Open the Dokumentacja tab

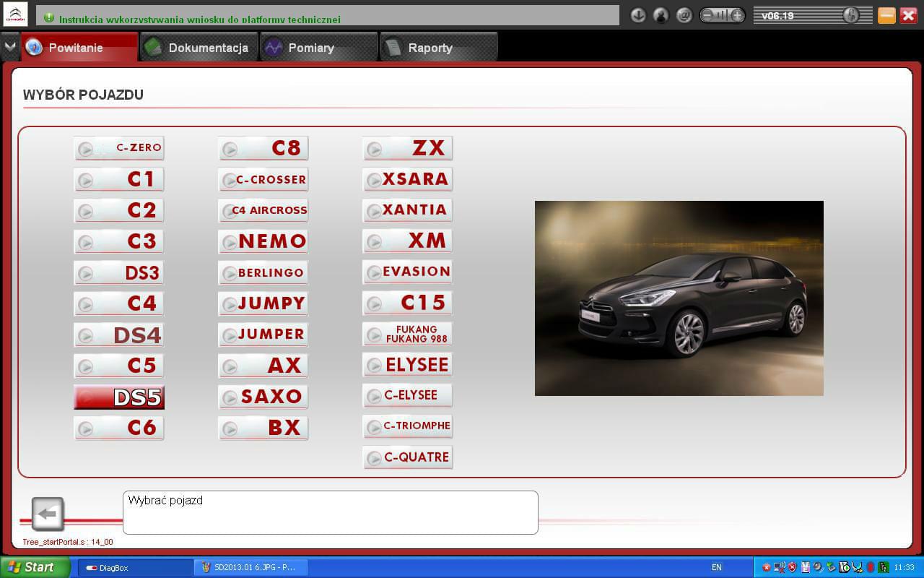click(199, 48)
